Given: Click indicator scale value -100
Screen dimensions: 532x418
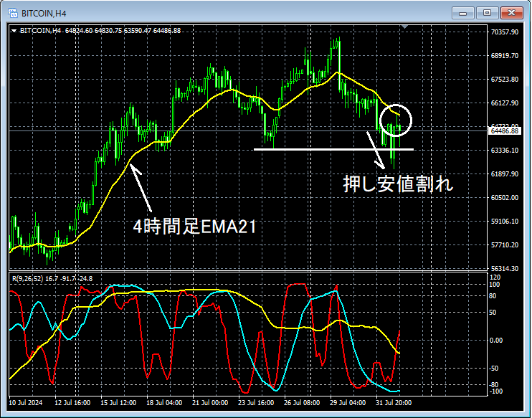Looking at the screenshot, I should [x=495, y=391].
